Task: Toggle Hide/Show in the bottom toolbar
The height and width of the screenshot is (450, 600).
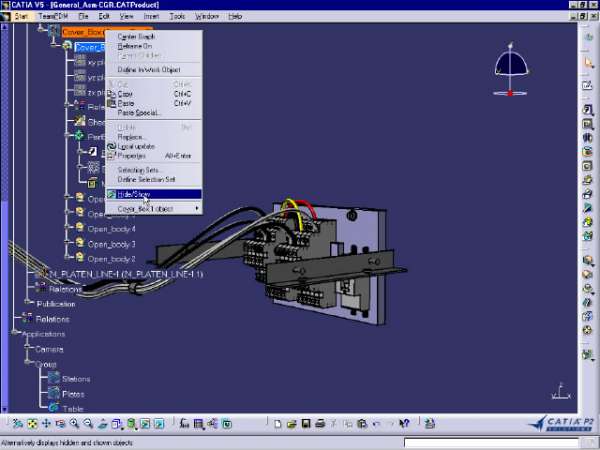Action: click(x=145, y=424)
